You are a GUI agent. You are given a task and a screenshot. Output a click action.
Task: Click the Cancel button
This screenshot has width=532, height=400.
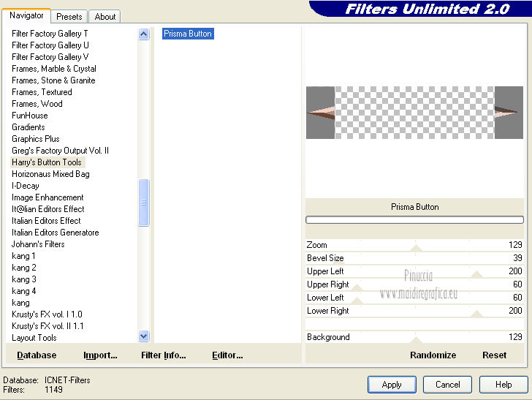point(447,385)
